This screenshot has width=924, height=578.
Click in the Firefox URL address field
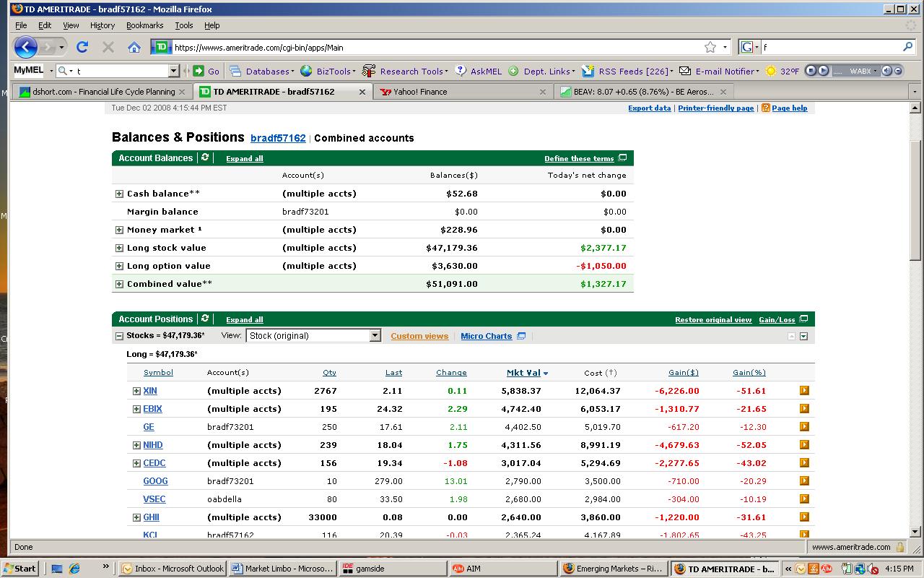433,48
